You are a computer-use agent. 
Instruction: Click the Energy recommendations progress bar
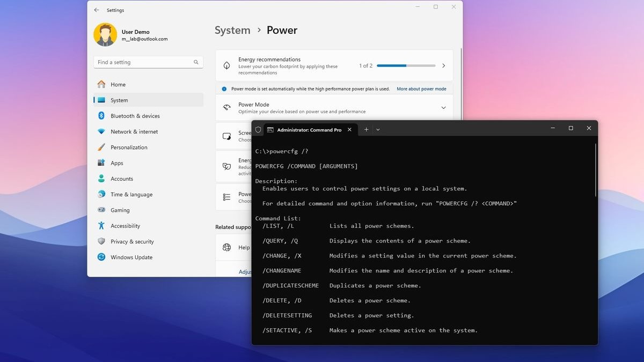(x=406, y=65)
